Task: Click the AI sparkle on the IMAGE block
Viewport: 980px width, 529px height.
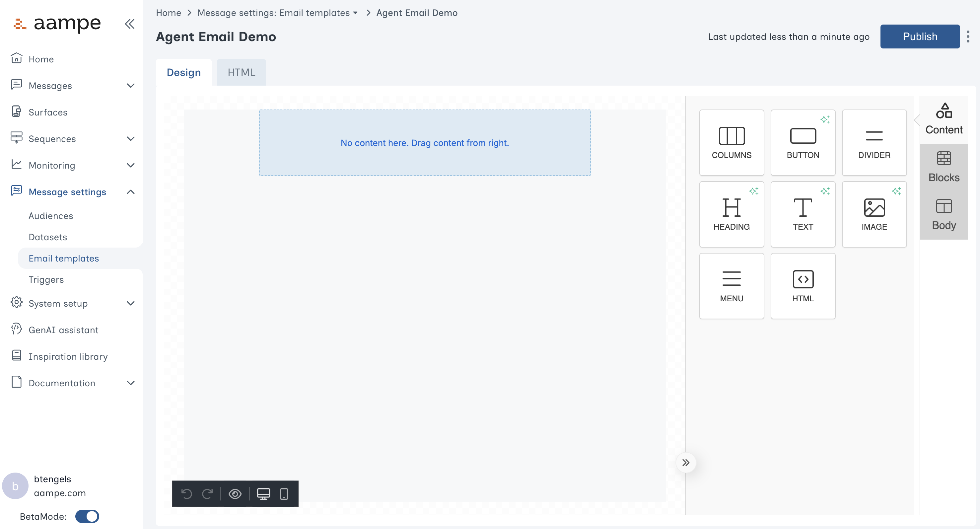Action: 896,191
